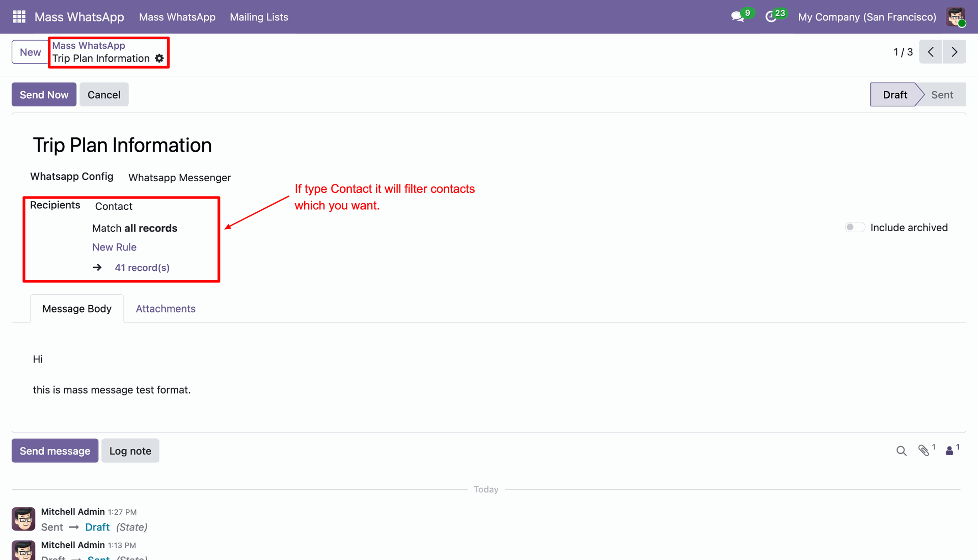
Task: Select the Draft status stage
Action: (x=894, y=95)
